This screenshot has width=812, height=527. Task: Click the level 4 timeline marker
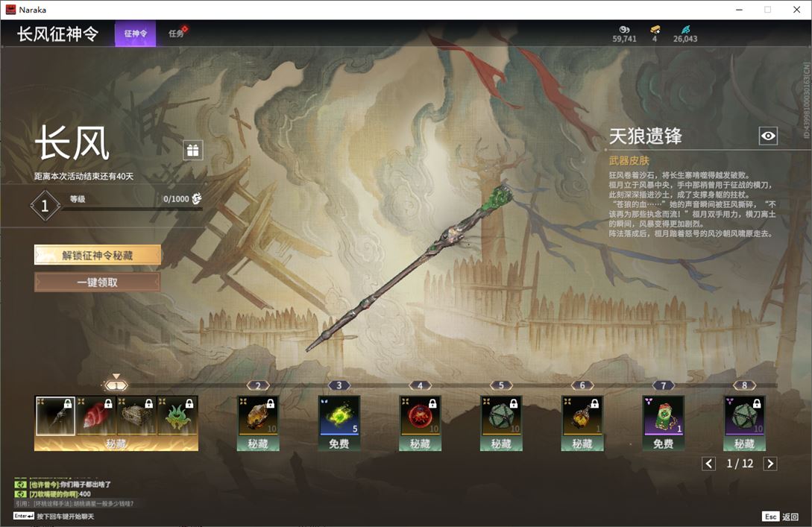(x=420, y=385)
